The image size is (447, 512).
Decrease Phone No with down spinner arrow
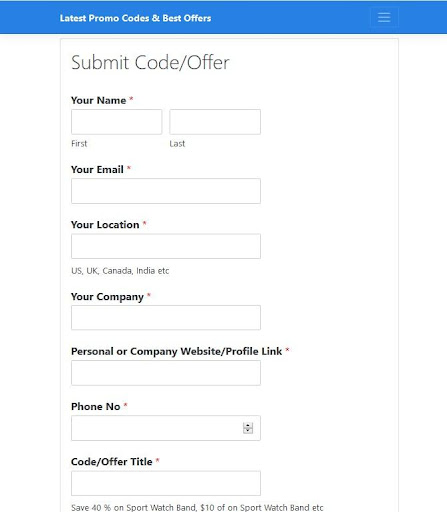[x=248, y=430]
